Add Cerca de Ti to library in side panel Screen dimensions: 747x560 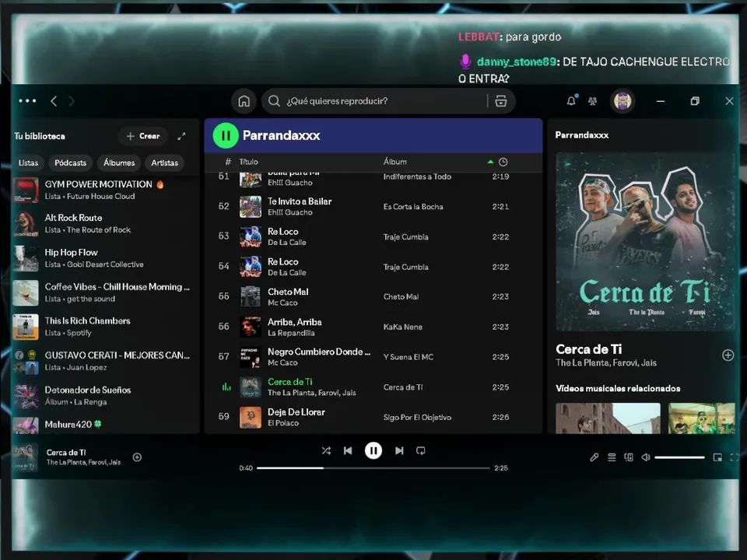(x=728, y=355)
